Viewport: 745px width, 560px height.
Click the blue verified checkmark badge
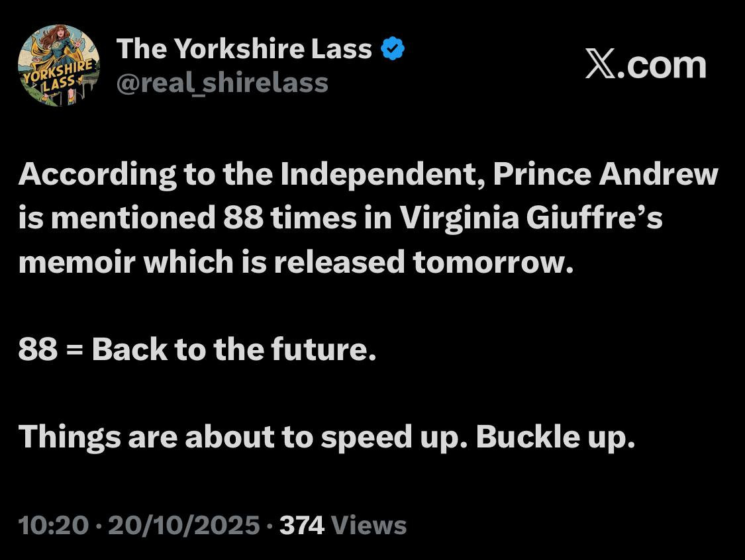point(393,49)
